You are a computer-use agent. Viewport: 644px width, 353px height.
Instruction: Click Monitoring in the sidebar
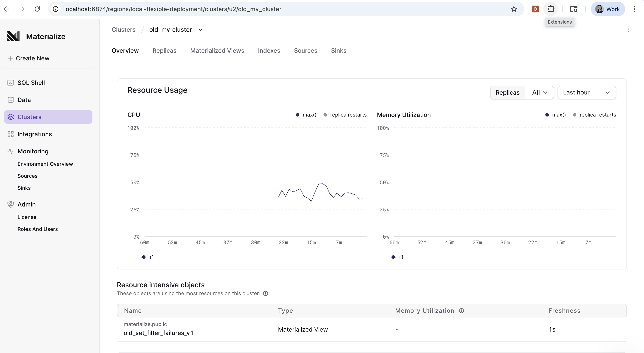pyautogui.click(x=48, y=151)
